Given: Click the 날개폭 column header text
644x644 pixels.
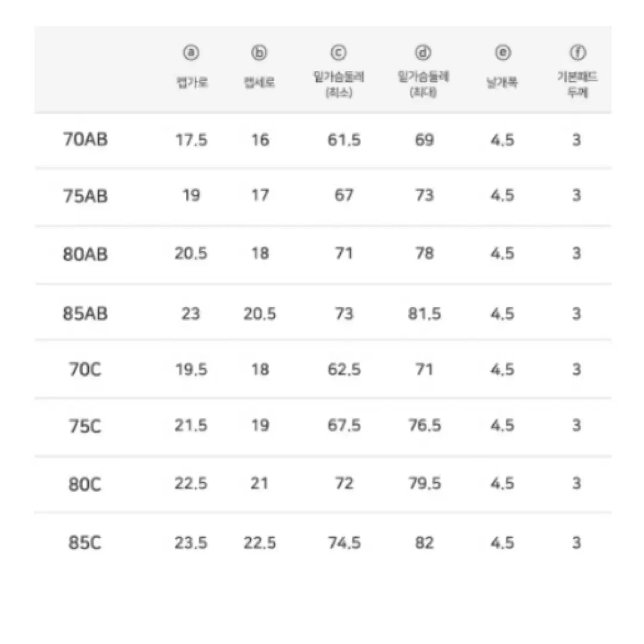Looking at the screenshot, I should click(x=502, y=83).
